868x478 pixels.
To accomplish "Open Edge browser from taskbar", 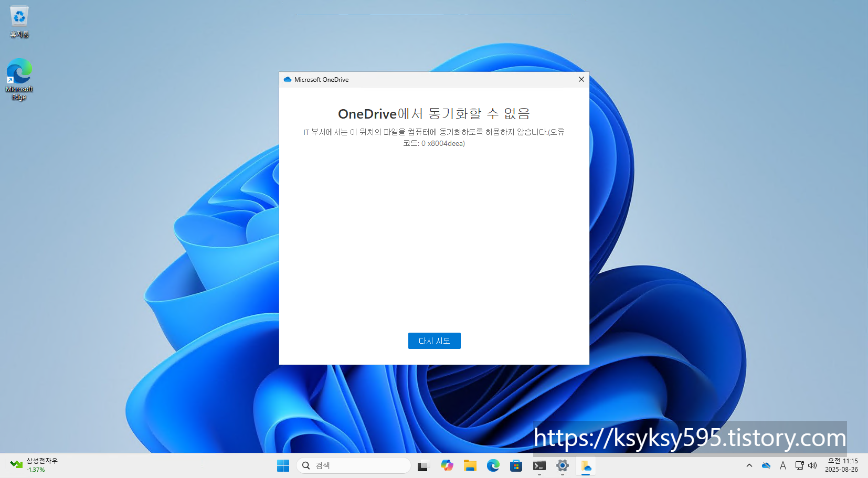I will (x=493, y=465).
